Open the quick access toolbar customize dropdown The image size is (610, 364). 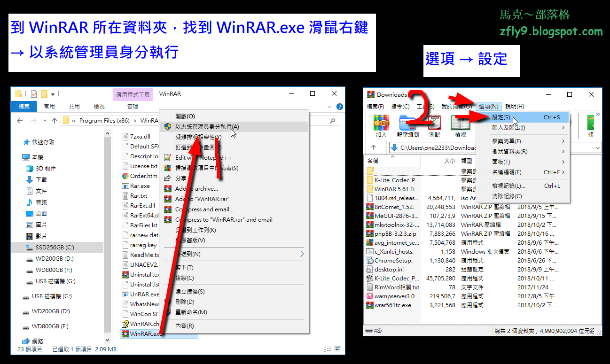tap(53, 94)
